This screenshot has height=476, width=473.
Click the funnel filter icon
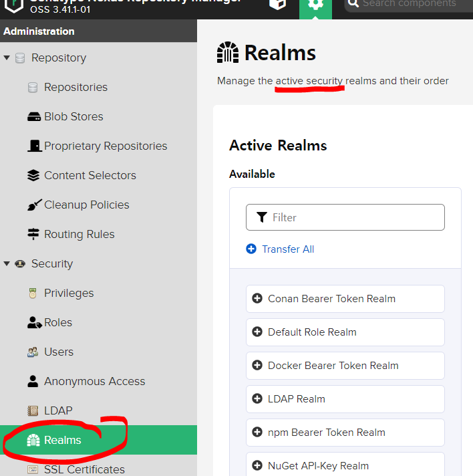tap(262, 217)
